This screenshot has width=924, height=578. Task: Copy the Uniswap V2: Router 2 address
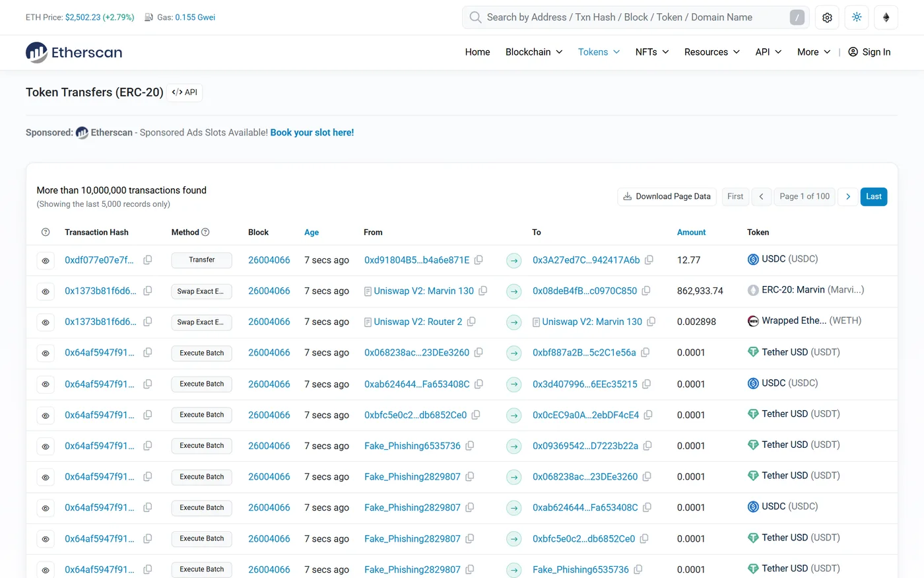click(x=471, y=322)
